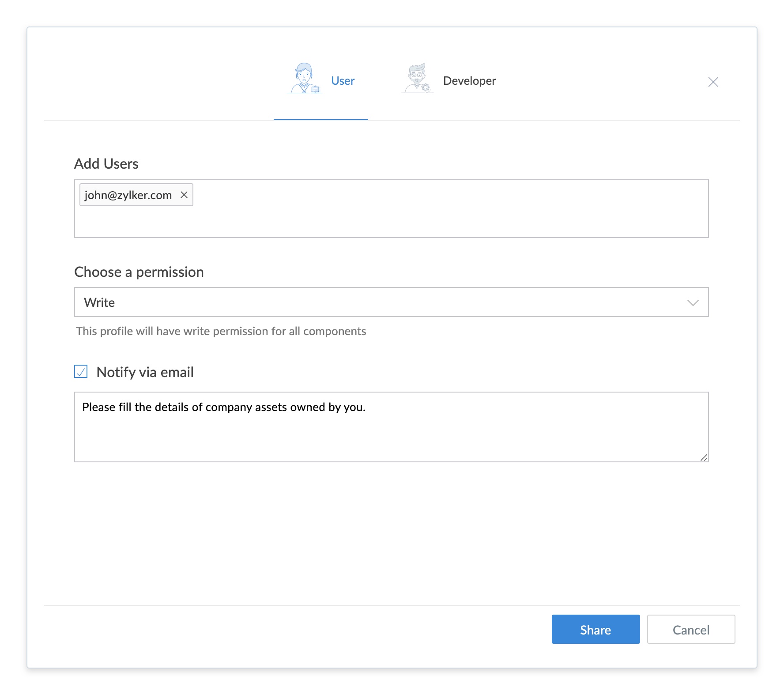Remove john@zylker.com from added users
This screenshot has width=784, height=695.
(184, 195)
